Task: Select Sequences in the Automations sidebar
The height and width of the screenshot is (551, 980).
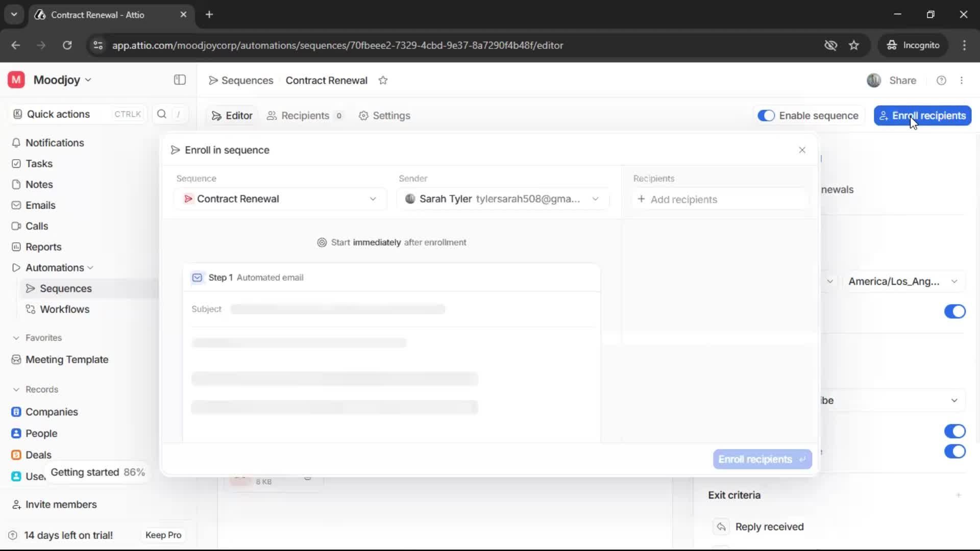Action: 65,288
